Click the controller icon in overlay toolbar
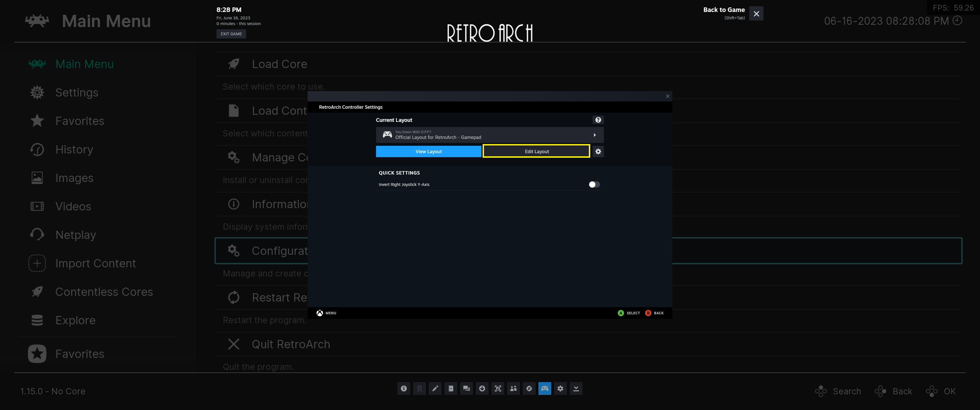 544,388
